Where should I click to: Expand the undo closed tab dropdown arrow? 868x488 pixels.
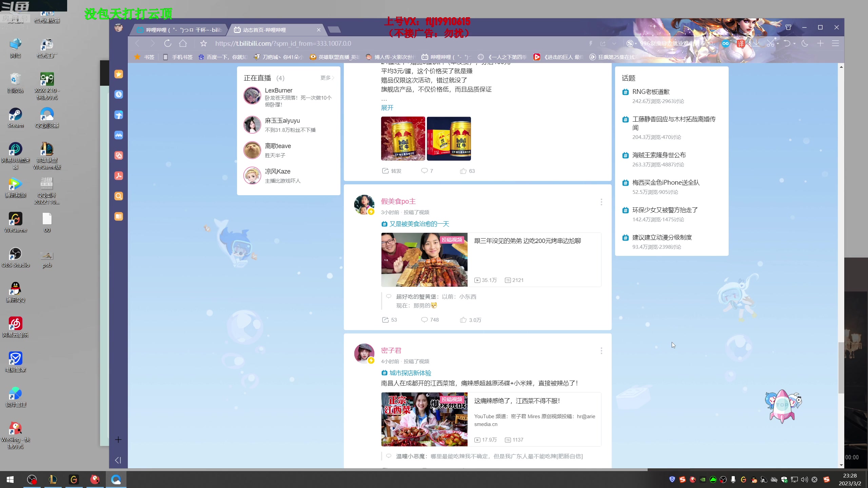pos(794,43)
